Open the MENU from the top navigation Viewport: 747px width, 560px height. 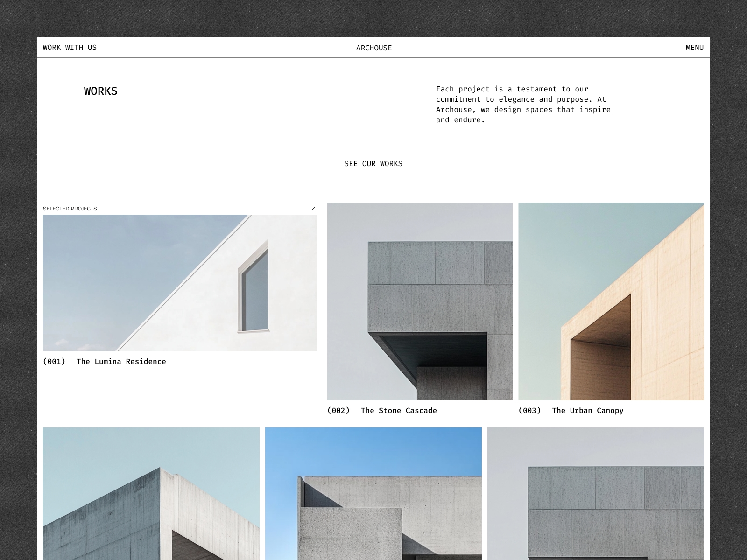pyautogui.click(x=695, y=47)
